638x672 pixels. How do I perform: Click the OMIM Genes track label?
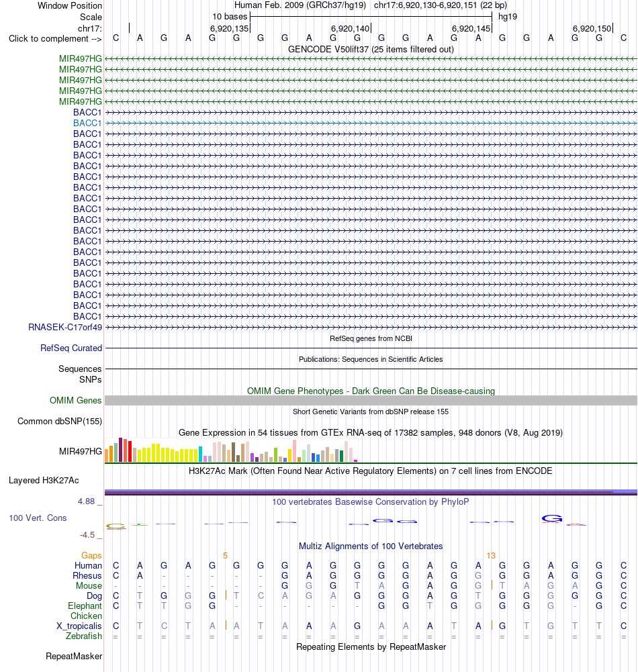[76, 400]
